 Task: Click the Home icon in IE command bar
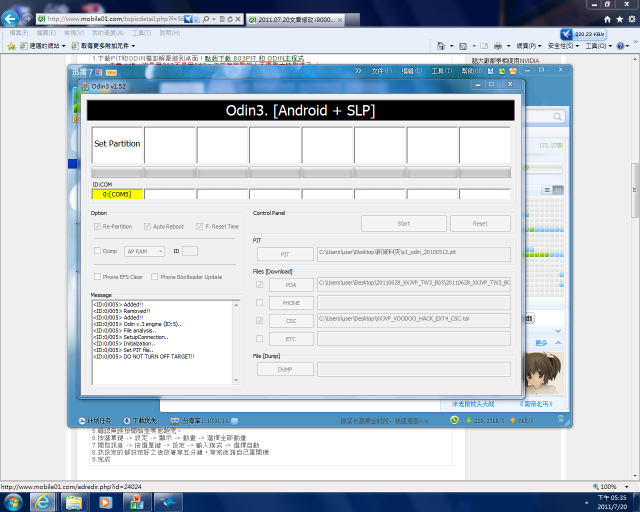click(441, 46)
